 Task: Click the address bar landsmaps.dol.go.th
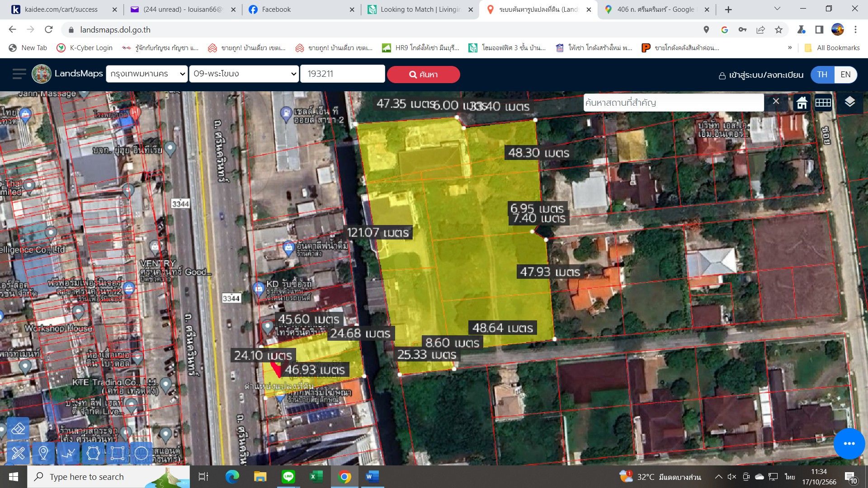click(115, 30)
